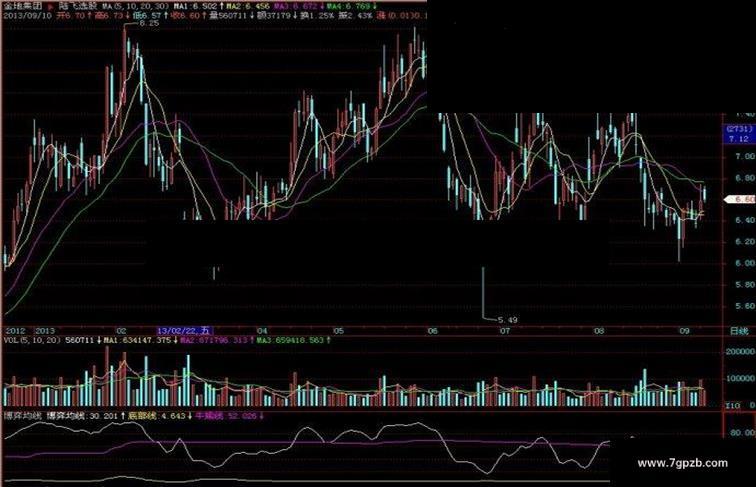Select the 2012 year on time axis

pyautogui.click(x=15, y=331)
